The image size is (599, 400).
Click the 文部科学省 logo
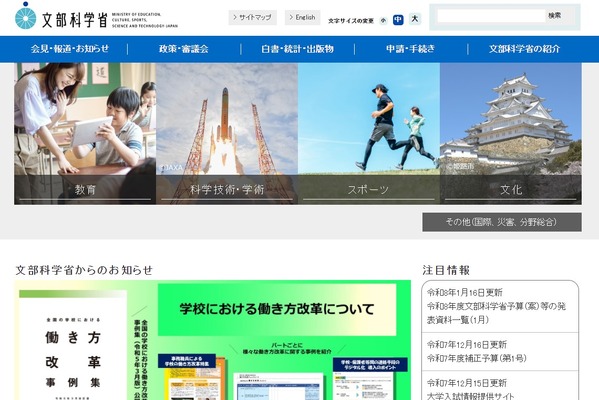96,17
